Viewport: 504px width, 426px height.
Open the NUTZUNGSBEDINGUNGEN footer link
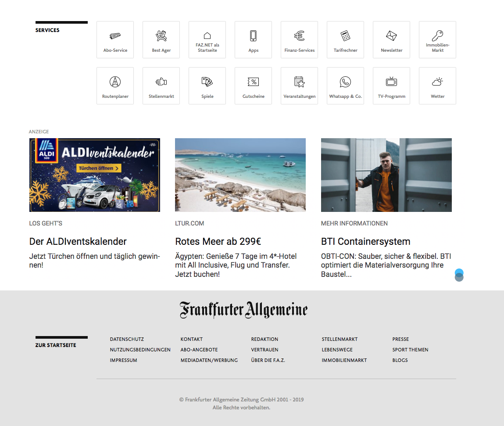click(140, 350)
